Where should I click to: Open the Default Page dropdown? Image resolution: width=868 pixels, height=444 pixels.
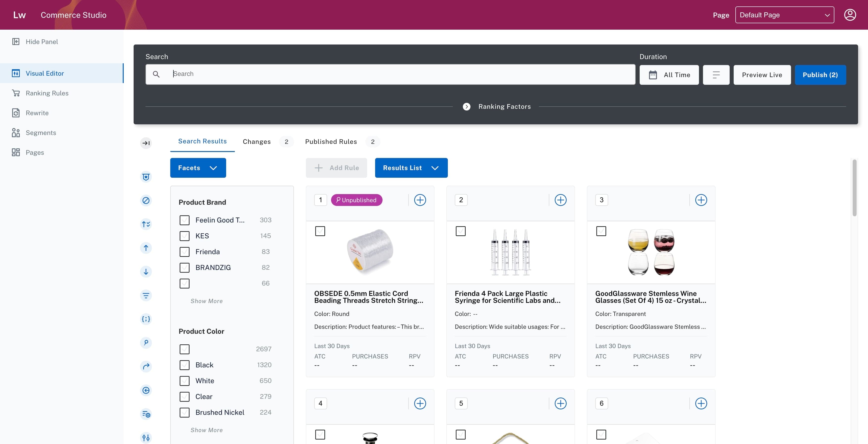coord(784,15)
